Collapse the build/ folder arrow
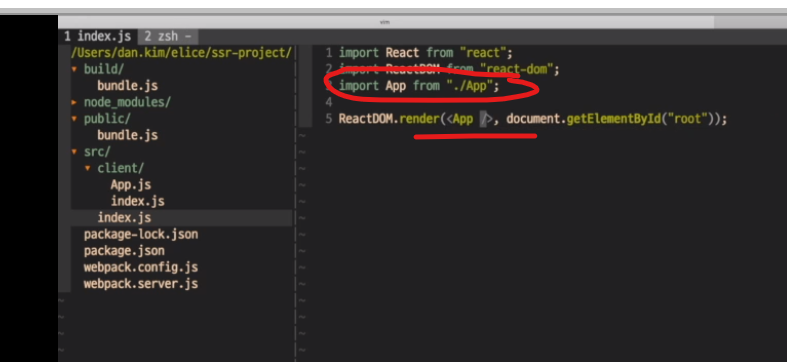Viewport: 787px width, 362px height. click(74, 69)
